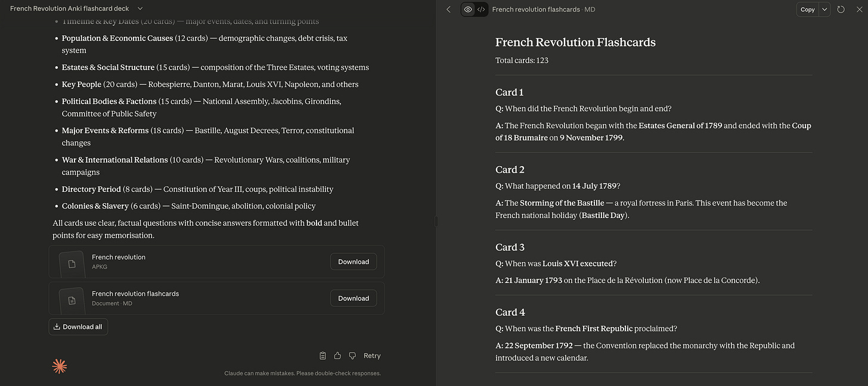This screenshot has height=386, width=868.
Task: Click the download arrow icon in Download all
Action: [57, 326]
